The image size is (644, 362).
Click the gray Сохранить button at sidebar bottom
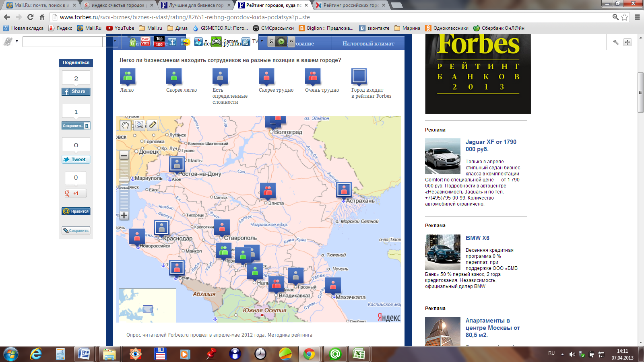[x=76, y=230]
